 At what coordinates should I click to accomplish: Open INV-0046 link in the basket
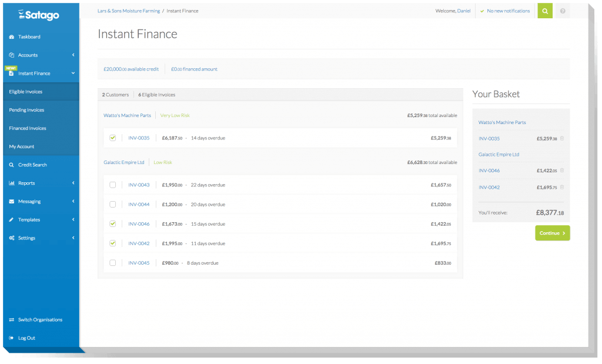[489, 171]
